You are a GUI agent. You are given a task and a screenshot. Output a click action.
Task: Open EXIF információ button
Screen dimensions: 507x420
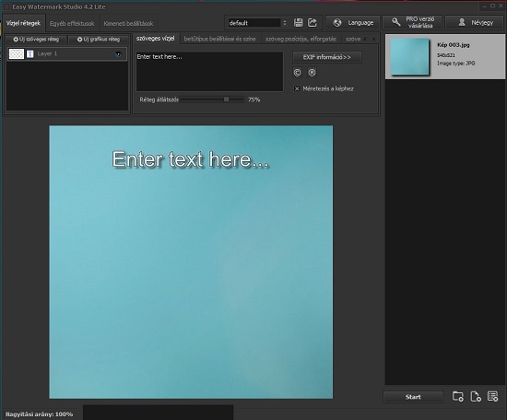[x=327, y=57]
